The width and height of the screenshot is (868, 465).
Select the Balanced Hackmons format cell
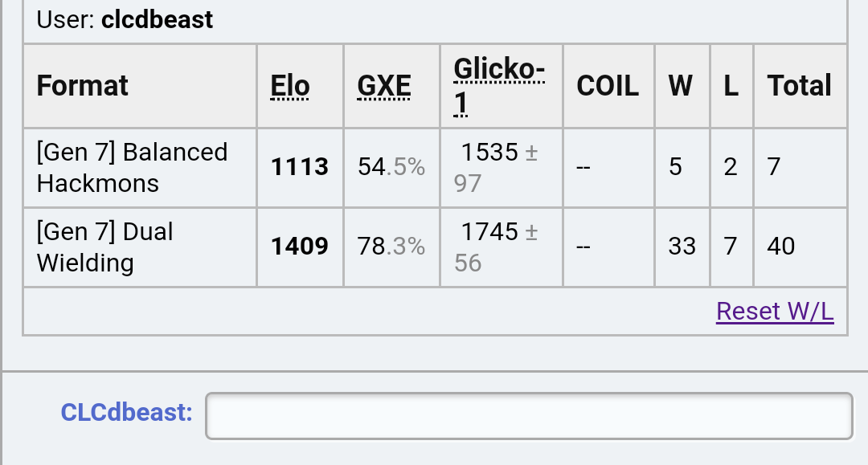(132, 167)
